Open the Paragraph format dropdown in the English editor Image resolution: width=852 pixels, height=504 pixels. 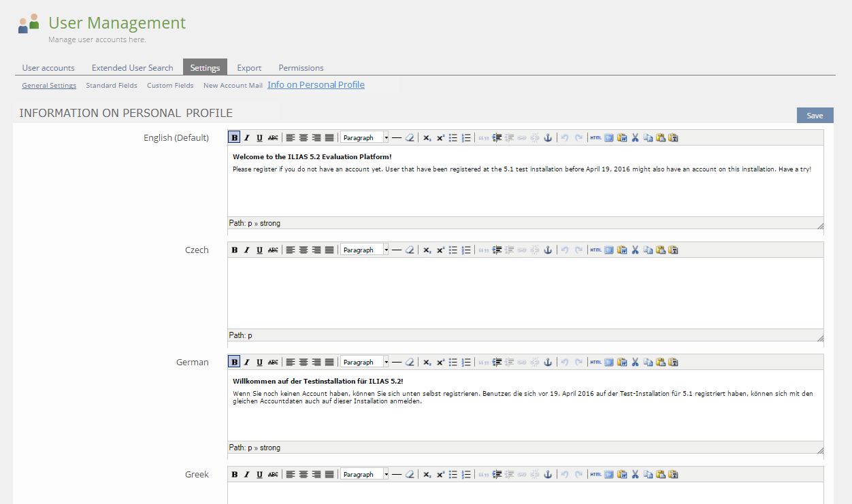(x=365, y=137)
